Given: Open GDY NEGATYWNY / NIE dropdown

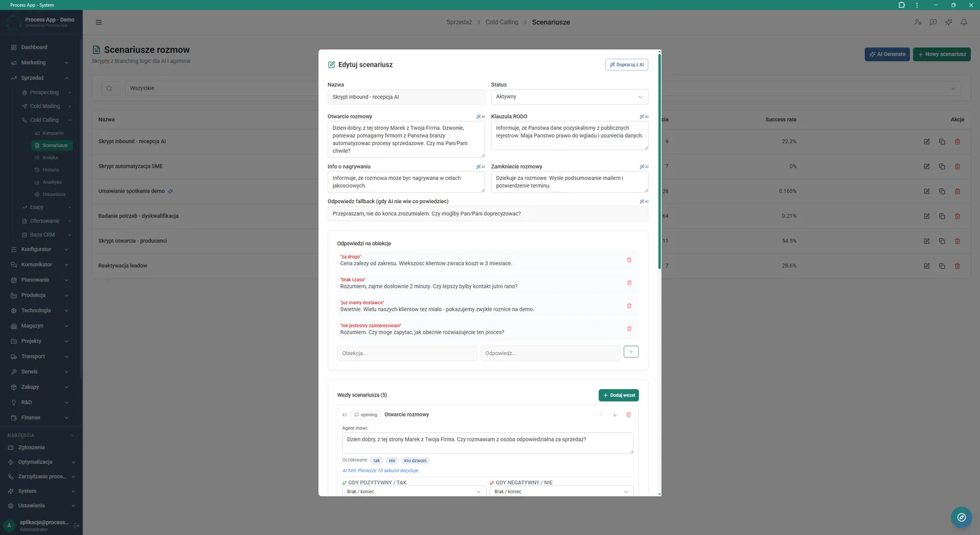Looking at the screenshot, I should tap(561, 492).
